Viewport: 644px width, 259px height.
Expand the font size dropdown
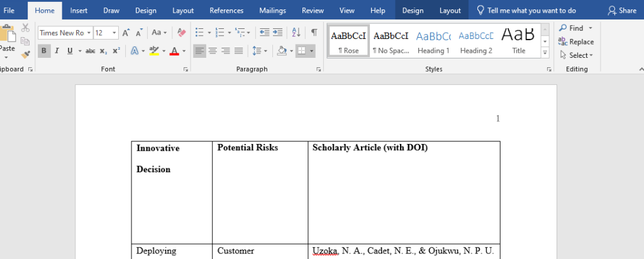click(114, 33)
